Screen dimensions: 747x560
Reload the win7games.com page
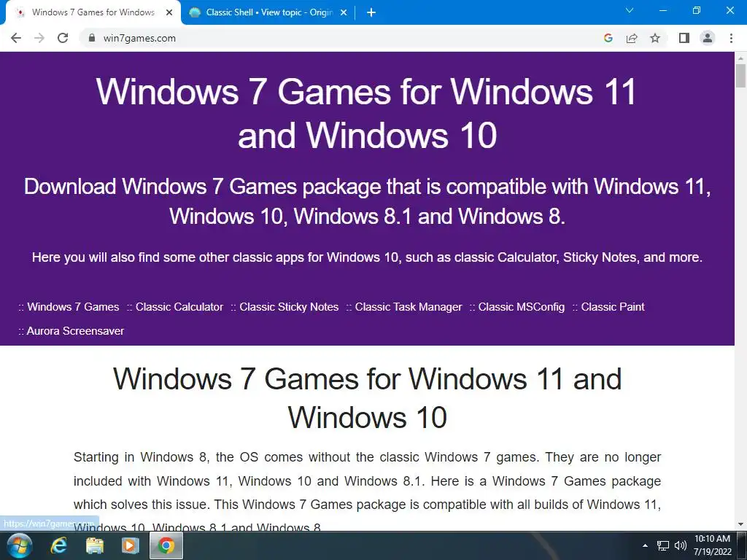[x=63, y=38]
